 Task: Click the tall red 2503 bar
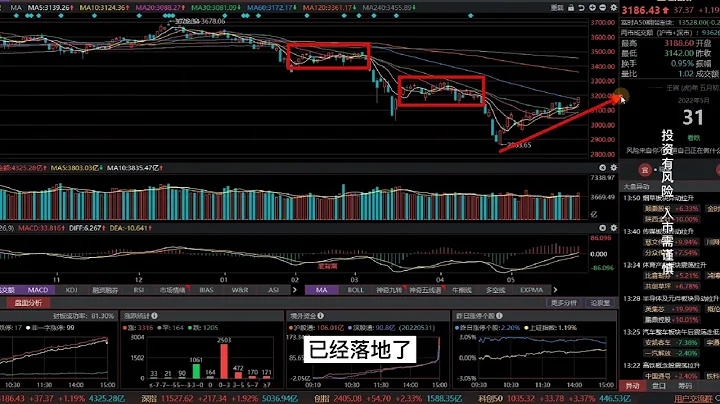click(x=224, y=361)
